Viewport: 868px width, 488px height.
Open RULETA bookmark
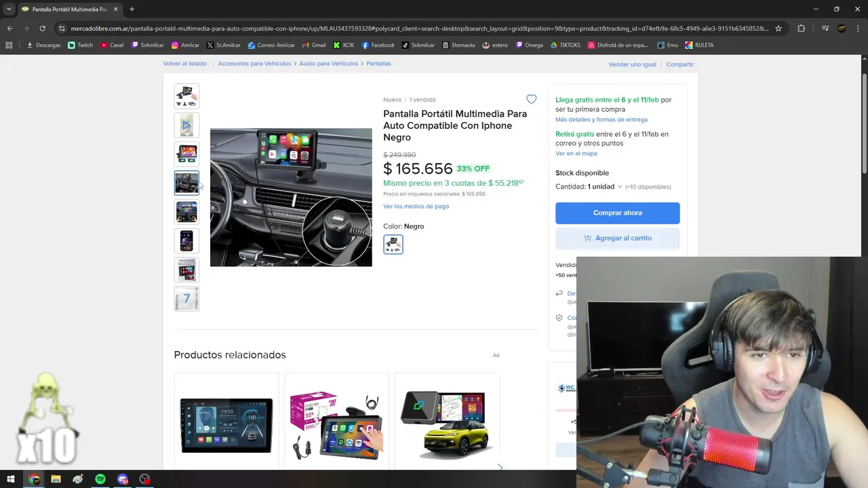coord(699,45)
